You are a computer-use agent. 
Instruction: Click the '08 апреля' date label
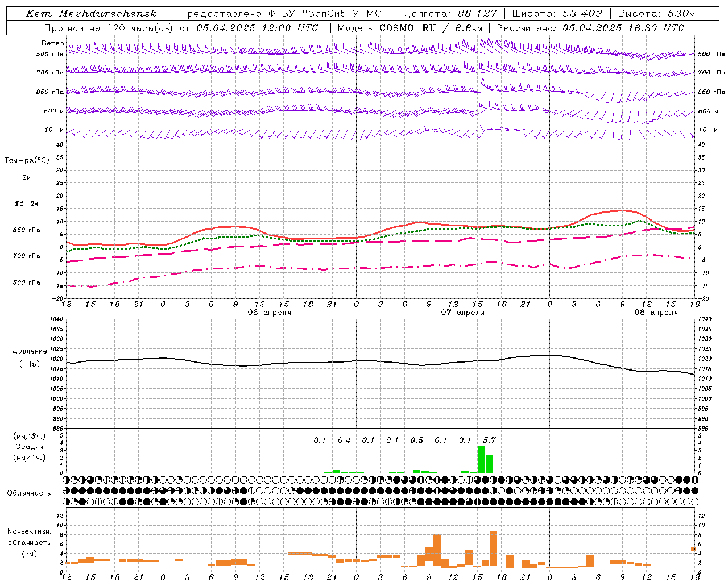tap(656, 313)
